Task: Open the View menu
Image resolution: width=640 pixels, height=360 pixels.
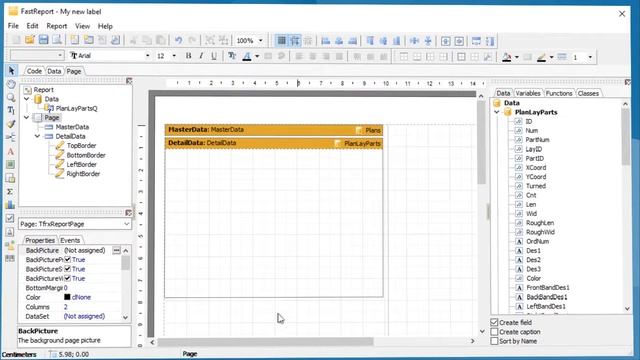Action: click(82, 26)
